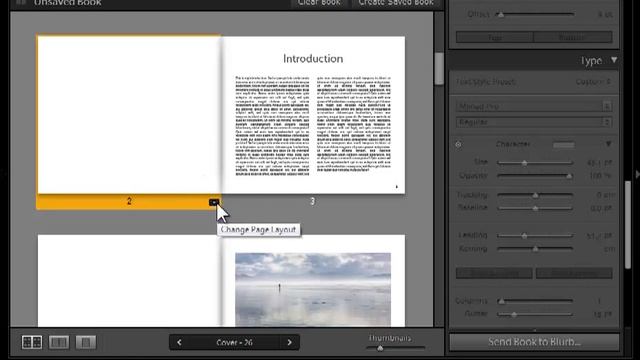640x360 pixels.
Task: Select the blank page 2 thumbnail
Action: click(129, 114)
